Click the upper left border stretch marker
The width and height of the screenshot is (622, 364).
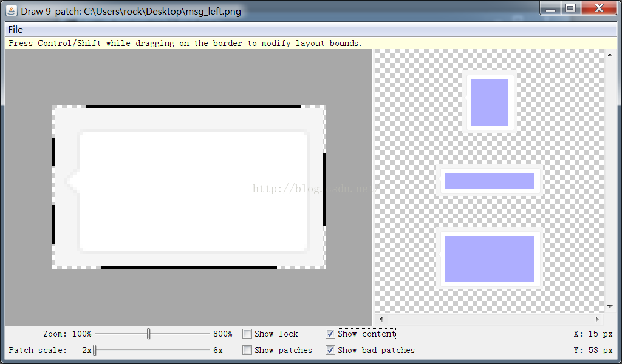54,152
